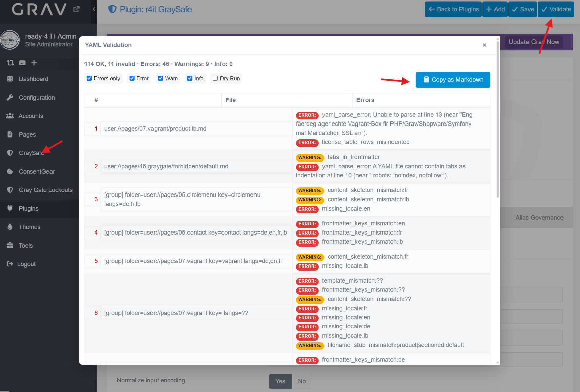Go to the Pages section
Viewport: 580px width, 392px height.
tap(27, 135)
